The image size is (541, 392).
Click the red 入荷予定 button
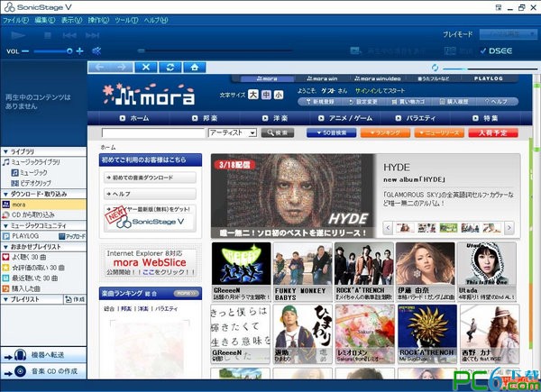pos(493,132)
